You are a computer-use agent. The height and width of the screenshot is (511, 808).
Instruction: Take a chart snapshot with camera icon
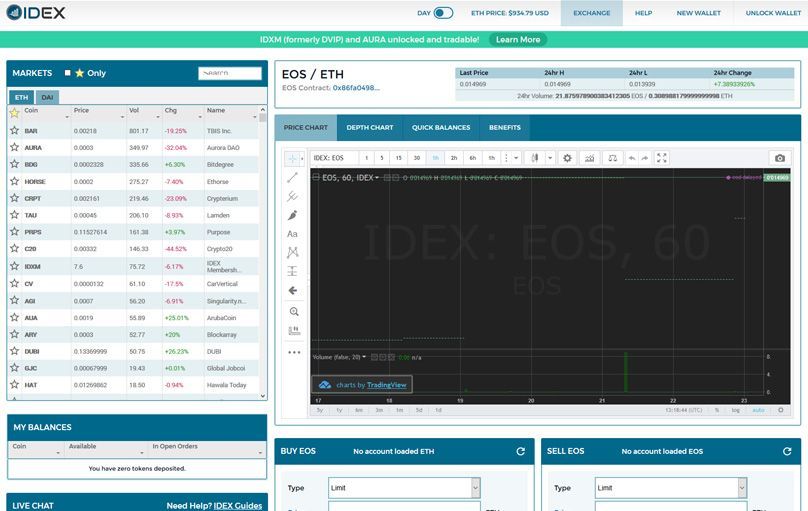[780, 158]
